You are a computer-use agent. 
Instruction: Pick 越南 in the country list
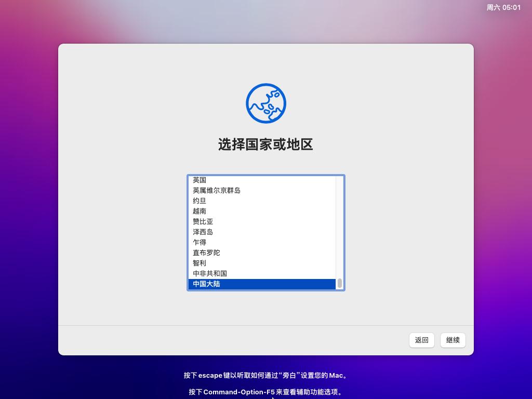point(199,211)
